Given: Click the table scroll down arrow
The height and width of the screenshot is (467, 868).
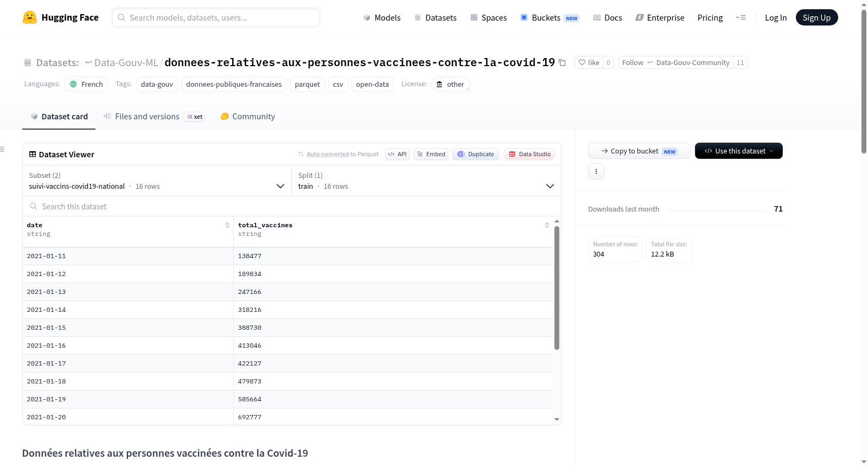Looking at the screenshot, I should point(557,419).
